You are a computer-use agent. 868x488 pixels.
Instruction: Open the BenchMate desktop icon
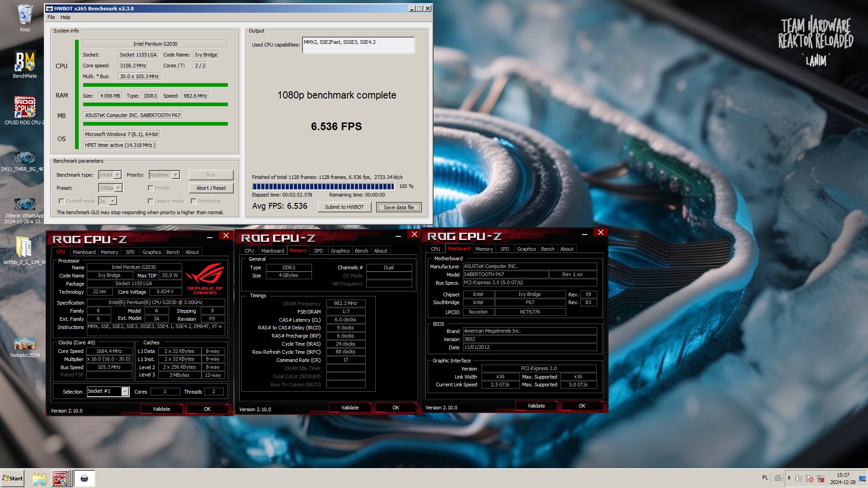click(25, 65)
